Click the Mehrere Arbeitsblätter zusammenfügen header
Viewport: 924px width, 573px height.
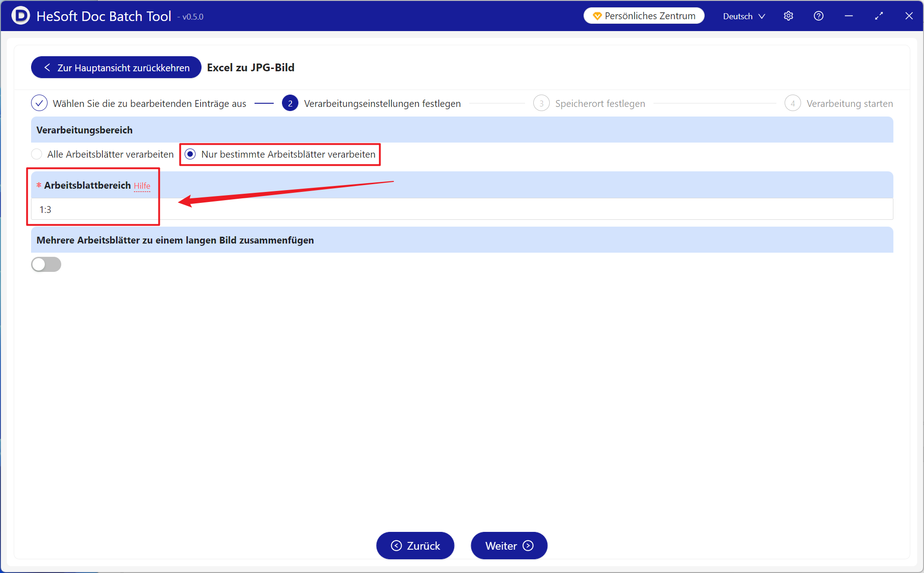point(462,240)
